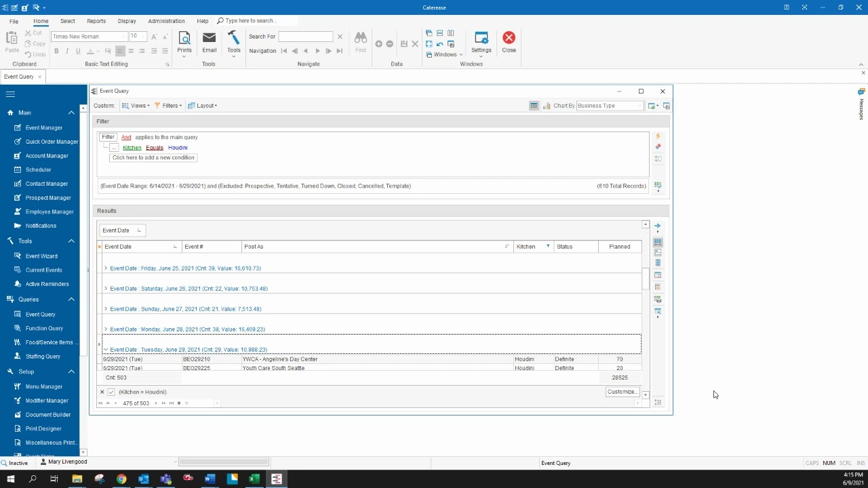Go to the last record navigation arrow

pos(340,51)
